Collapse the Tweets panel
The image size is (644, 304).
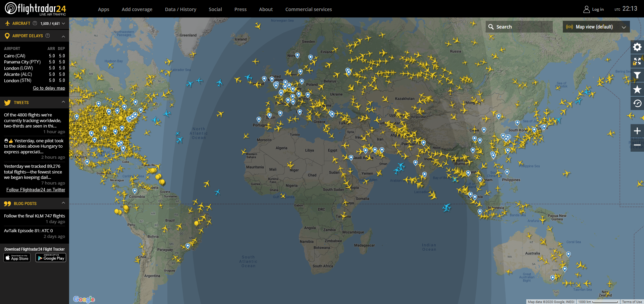pyautogui.click(x=63, y=102)
